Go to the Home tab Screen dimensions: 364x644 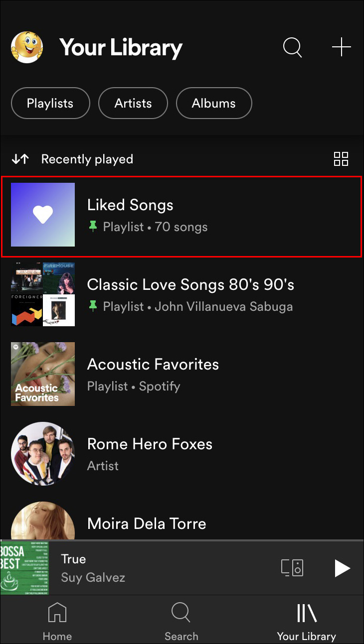[x=57, y=621]
